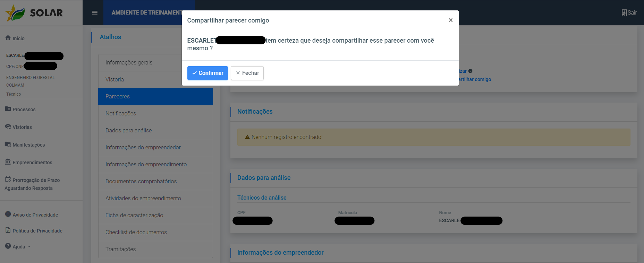The image size is (644, 263).
Task: Select Notificações shortcut in Atalhos
Action: [x=155, y=114]
